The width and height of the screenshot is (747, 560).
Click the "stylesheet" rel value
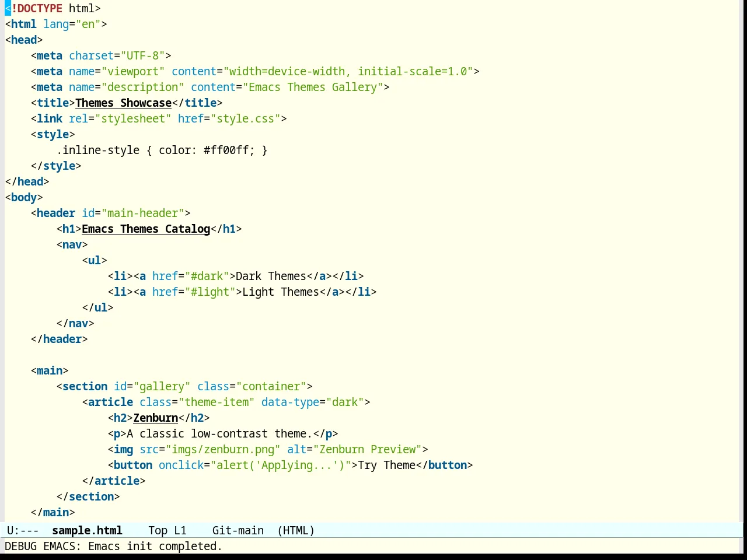coord(133,118)
